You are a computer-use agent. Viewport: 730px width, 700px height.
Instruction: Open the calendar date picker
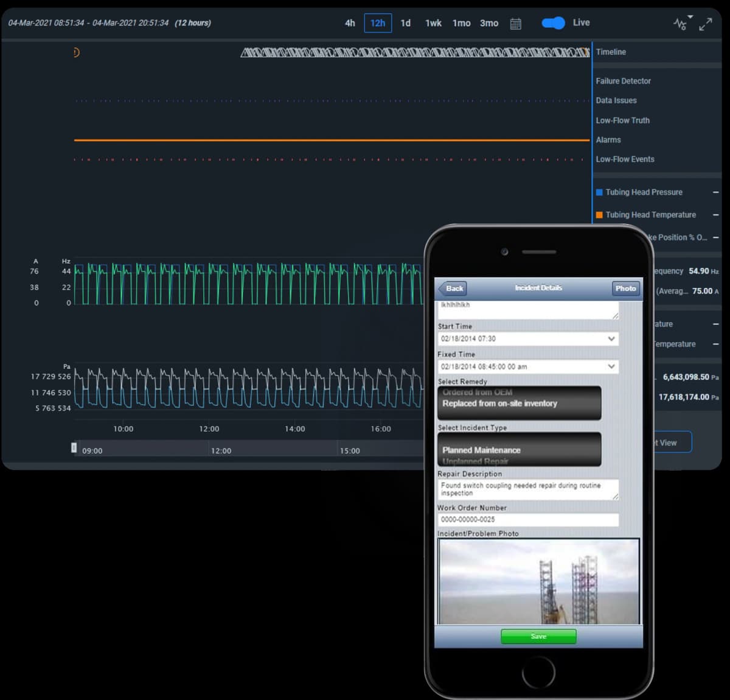(x=515, y=24)
